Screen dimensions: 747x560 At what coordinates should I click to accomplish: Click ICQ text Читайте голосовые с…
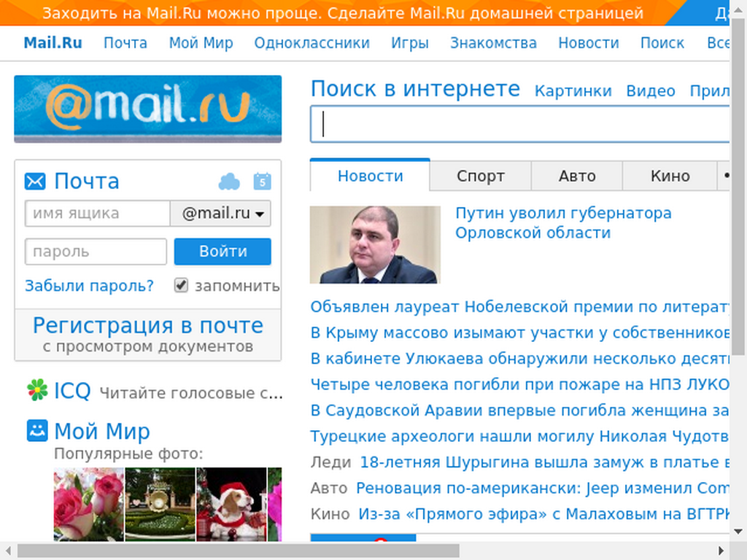point(191,393)
